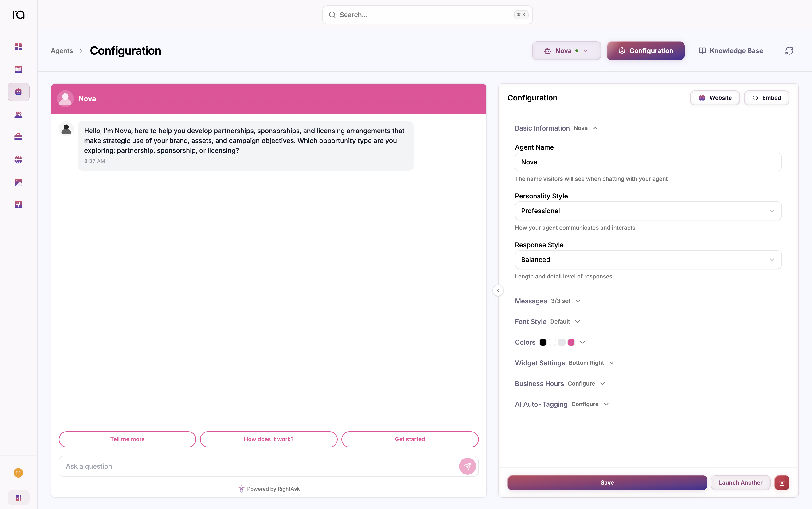Focus the Agent Name input field
This screenshot has height=509, width=812.
pyautogui.click(x=648, y=162)
